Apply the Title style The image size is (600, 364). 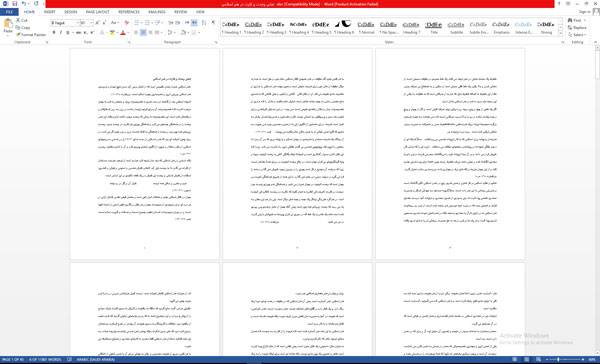(x=434, y=28)
